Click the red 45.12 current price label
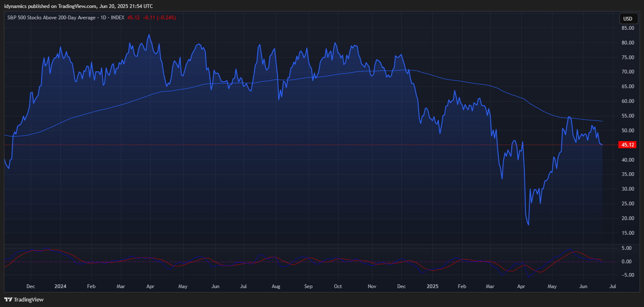Image resolution: width=644 pixels, height=307 pixels. [x=628, y=144]
